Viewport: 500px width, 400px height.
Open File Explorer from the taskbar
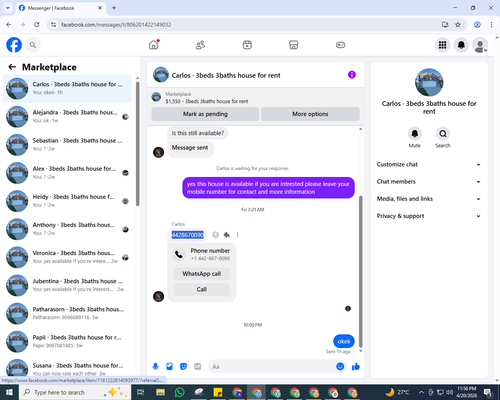[160, 392]
